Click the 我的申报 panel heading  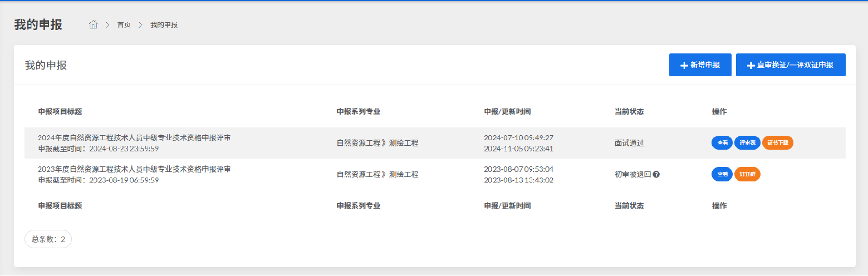tap(46, 65)
